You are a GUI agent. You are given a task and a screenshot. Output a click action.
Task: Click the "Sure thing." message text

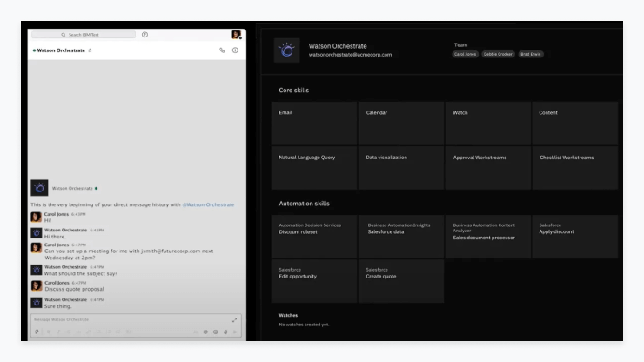pos(58,306)
